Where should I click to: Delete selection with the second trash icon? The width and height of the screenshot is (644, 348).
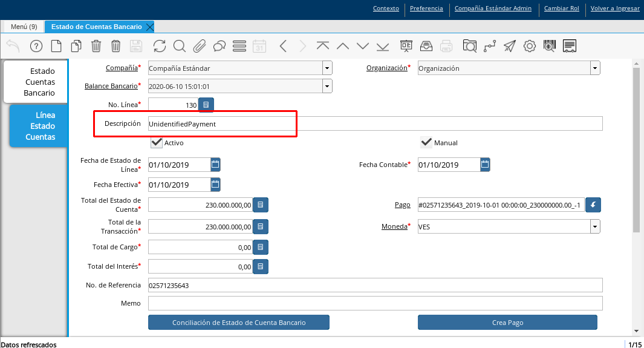point(116,46)
